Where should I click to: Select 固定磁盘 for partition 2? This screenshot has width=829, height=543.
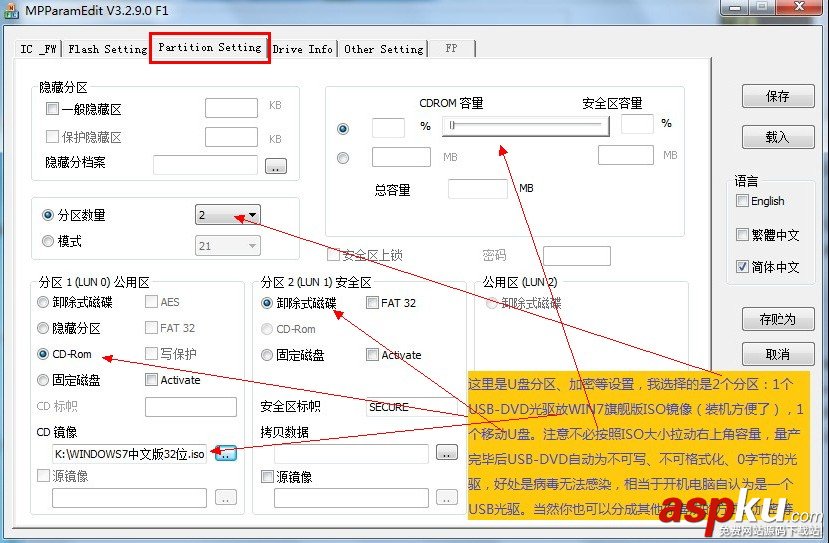[266, 355]
